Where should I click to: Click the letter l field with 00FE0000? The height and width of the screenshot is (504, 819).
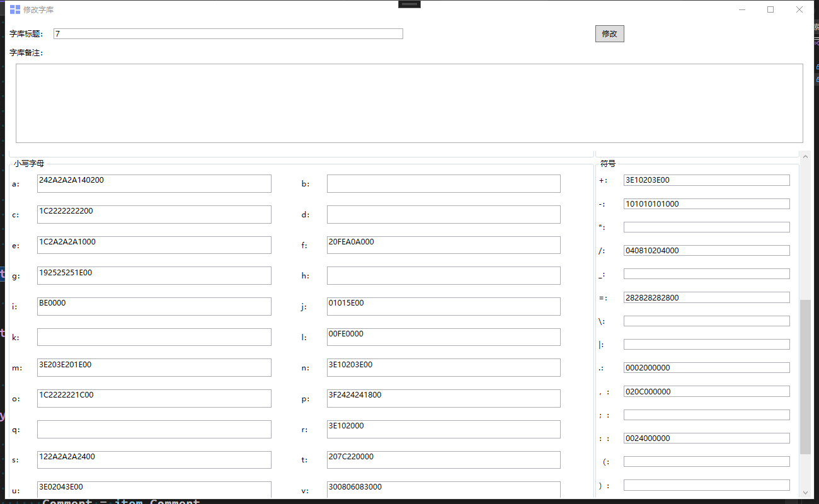(x=444, y=337)
